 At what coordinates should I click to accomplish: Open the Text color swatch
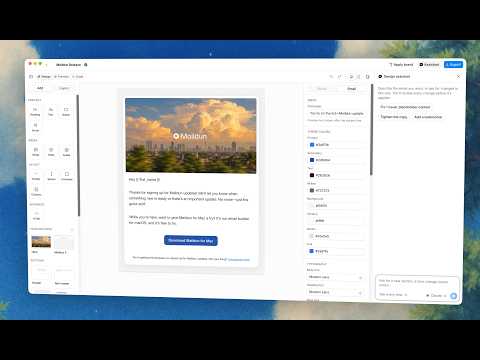[x=312, y=175]
